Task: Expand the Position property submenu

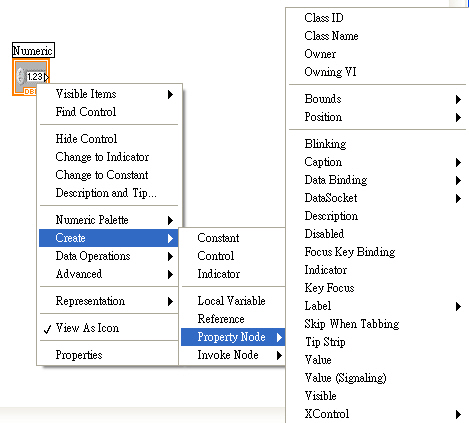Action: pyautogui.click(x=377, y=117)
